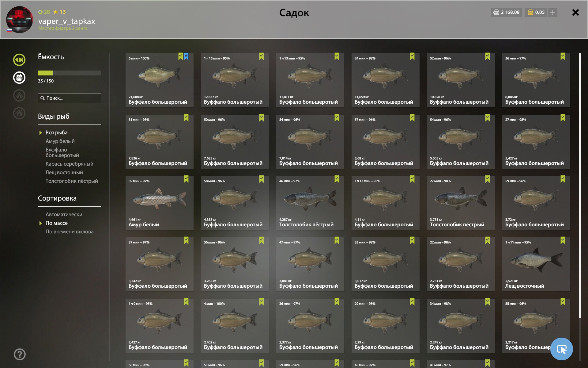Toggle the green bookmark on 12,637 kg buffalo
This screenshot has width=588, height=368.
[x=262, y=56]
